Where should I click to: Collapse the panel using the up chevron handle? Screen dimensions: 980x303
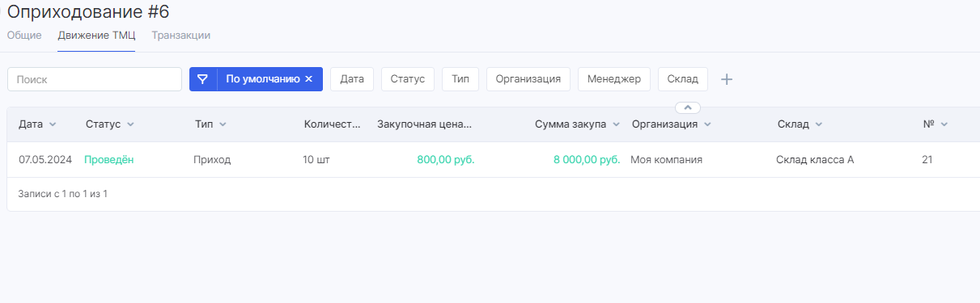687,107
